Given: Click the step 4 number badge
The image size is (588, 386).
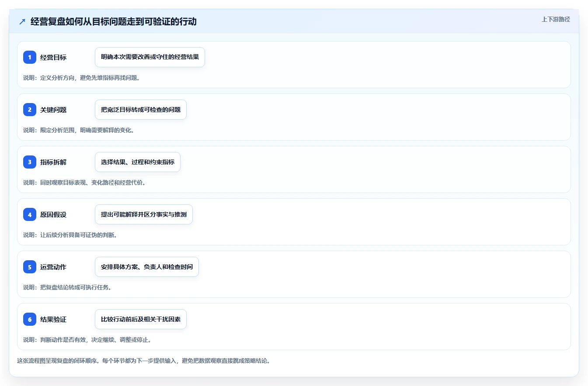Looking at the screenshot, I should [x=30, y=214].
